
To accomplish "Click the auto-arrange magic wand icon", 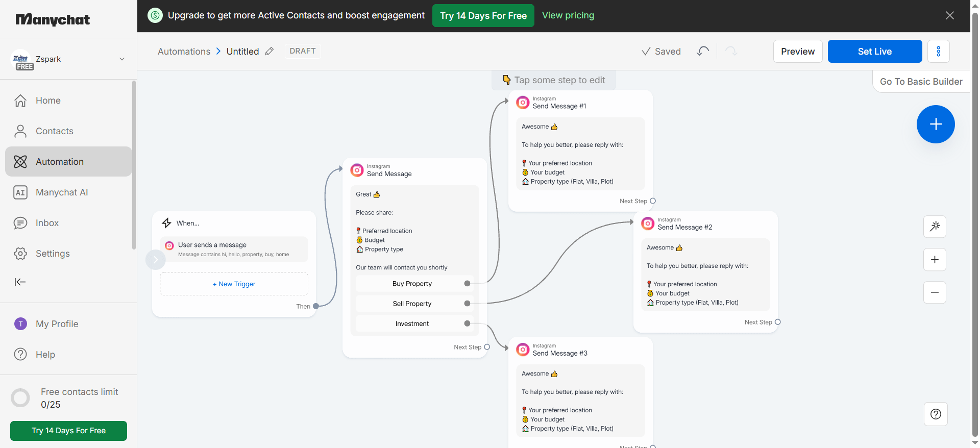I will (x=935, y=227).
